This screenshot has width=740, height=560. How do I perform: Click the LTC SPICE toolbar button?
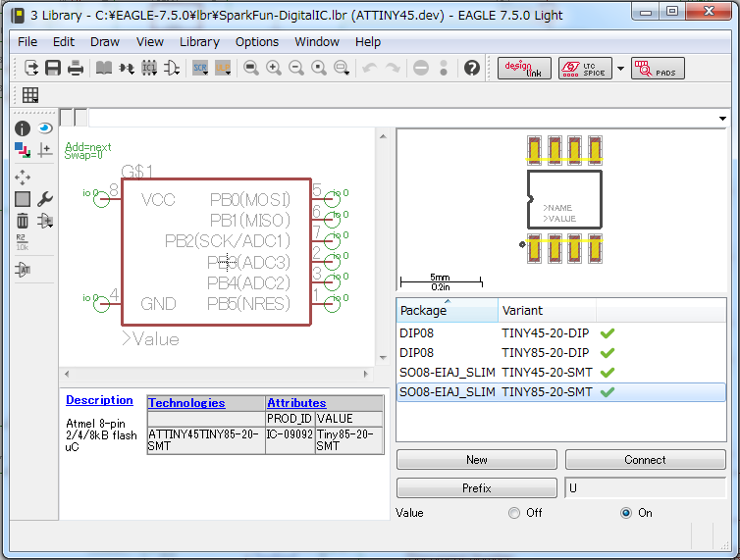[585, 69]
